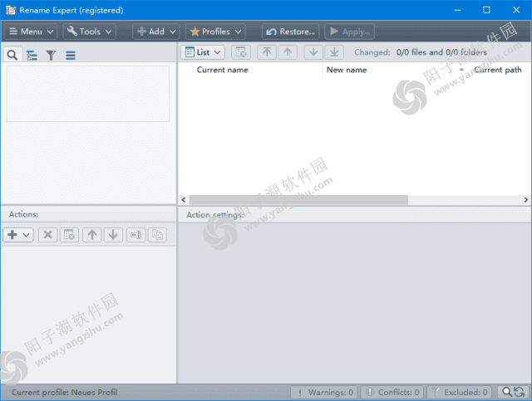Click the search folder input area
This screenshot has width=532, height=401.
tap(88, 94)
